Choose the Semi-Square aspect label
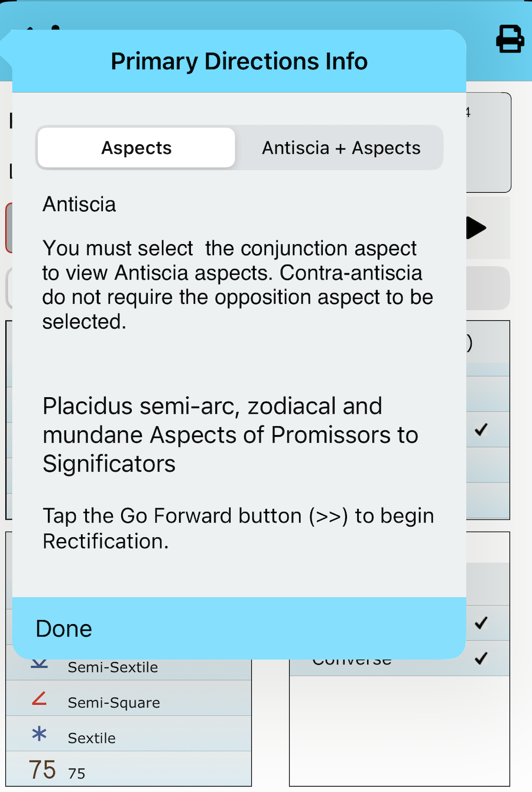 pyautogui.click(x=114, y=703)
